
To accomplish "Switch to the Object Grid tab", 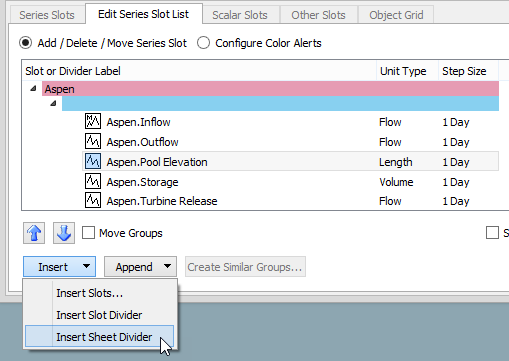I will (x=396, y=15).
